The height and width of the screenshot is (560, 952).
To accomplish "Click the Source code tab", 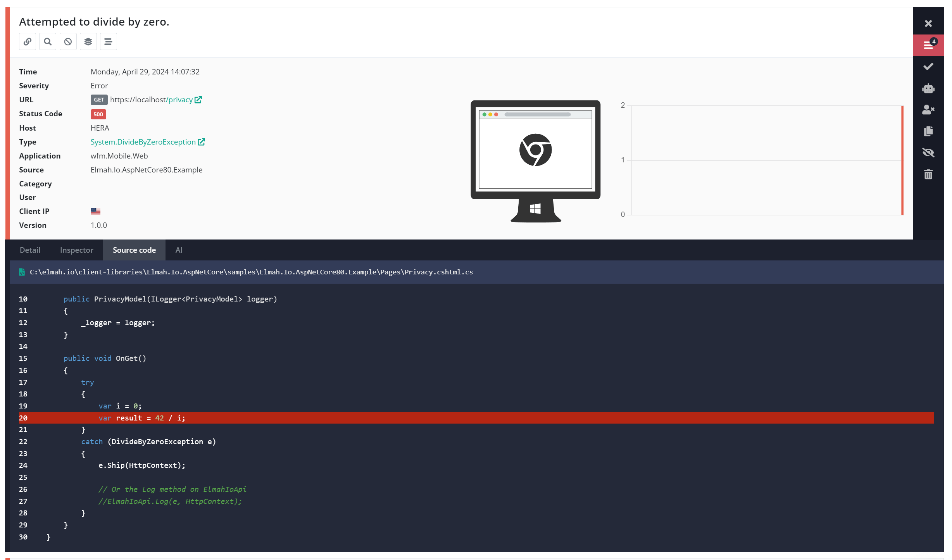I will [134, 250].
